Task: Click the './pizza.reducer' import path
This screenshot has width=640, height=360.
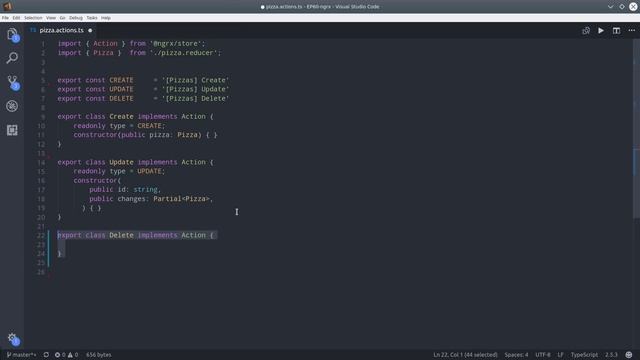Action: click(183, 53)
